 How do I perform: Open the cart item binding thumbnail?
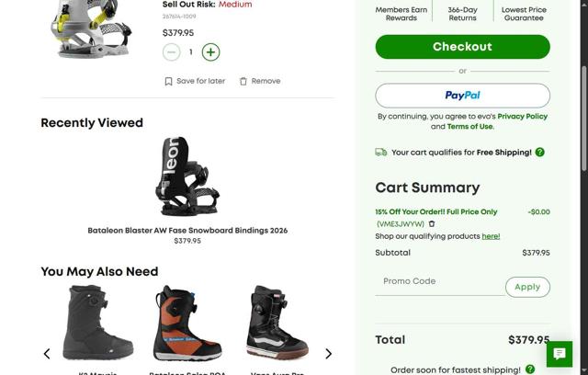click(88, 29)
